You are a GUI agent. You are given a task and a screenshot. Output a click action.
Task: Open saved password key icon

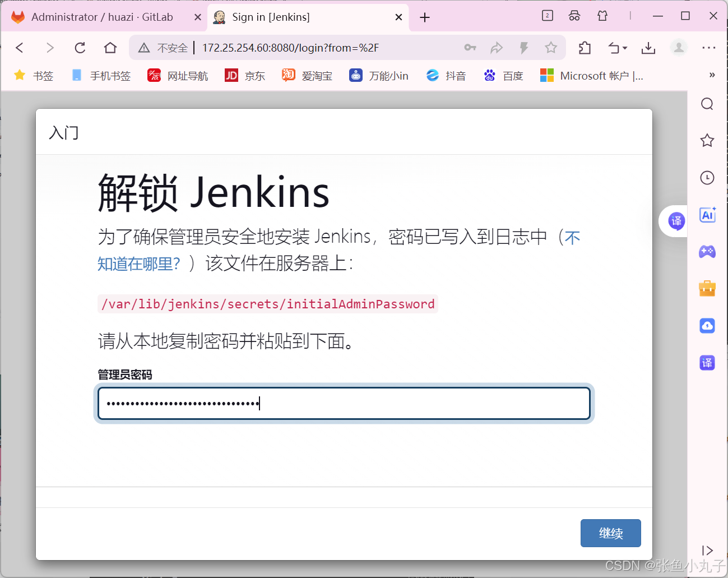[x=470, y=48]
